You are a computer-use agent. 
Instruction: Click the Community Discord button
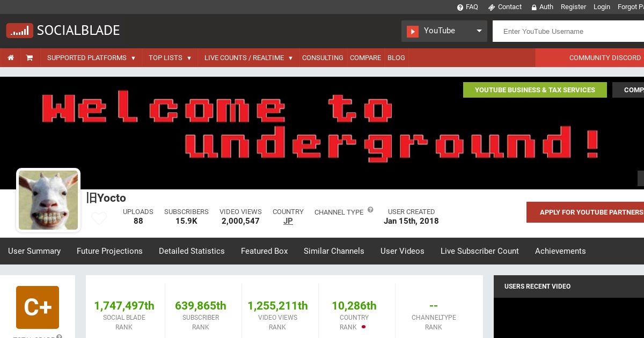click(590, 57)
